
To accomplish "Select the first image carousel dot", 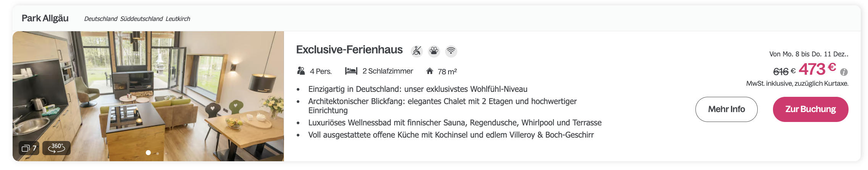I will click(148, 152).
